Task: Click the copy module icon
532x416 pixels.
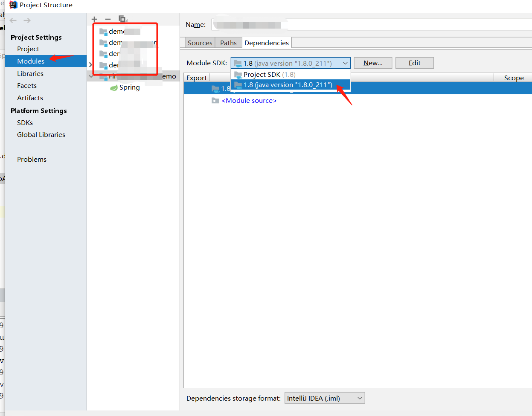Action: pos(122,19)
